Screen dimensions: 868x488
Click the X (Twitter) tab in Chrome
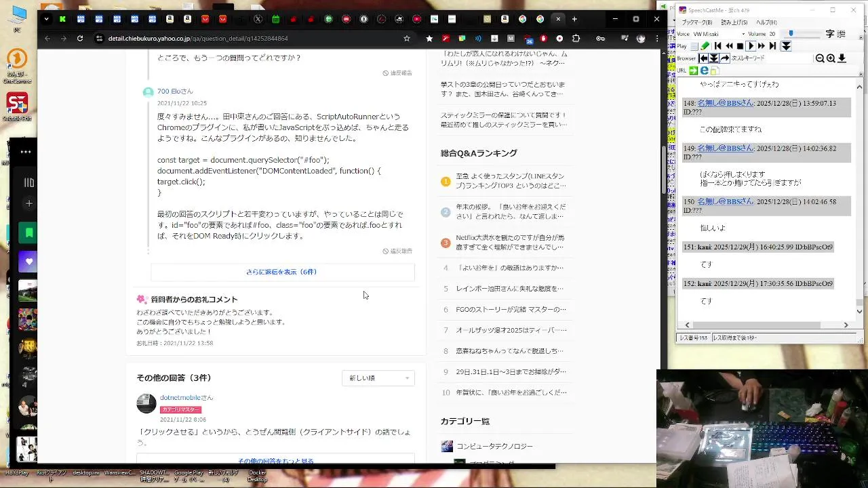pos(258,19)
